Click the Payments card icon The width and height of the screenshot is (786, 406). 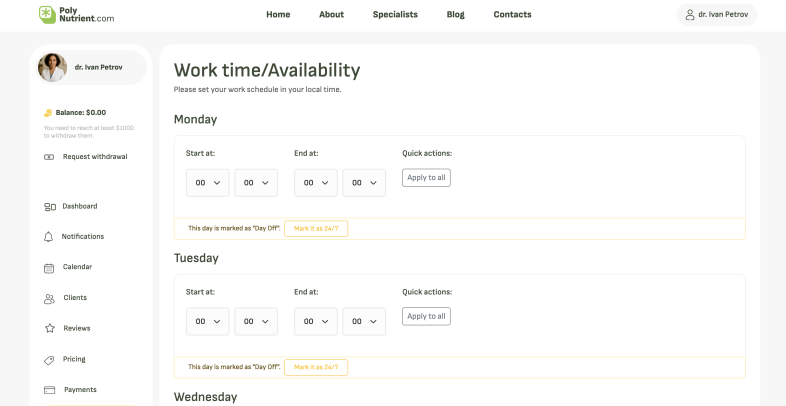pyautogui.click(x=49, y=390)
